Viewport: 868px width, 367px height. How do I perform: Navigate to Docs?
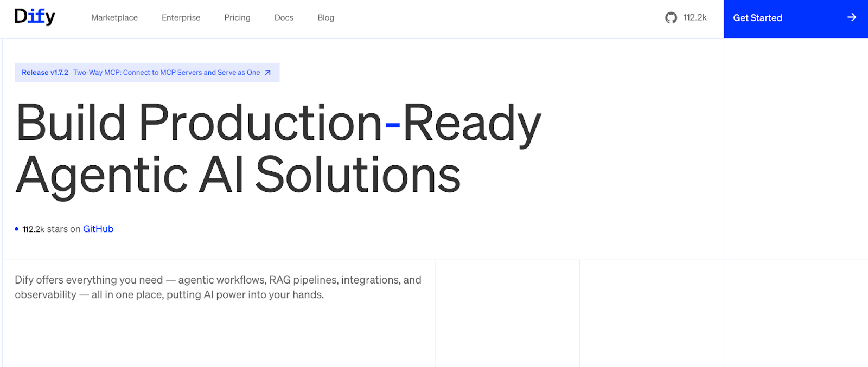point(284,18)
